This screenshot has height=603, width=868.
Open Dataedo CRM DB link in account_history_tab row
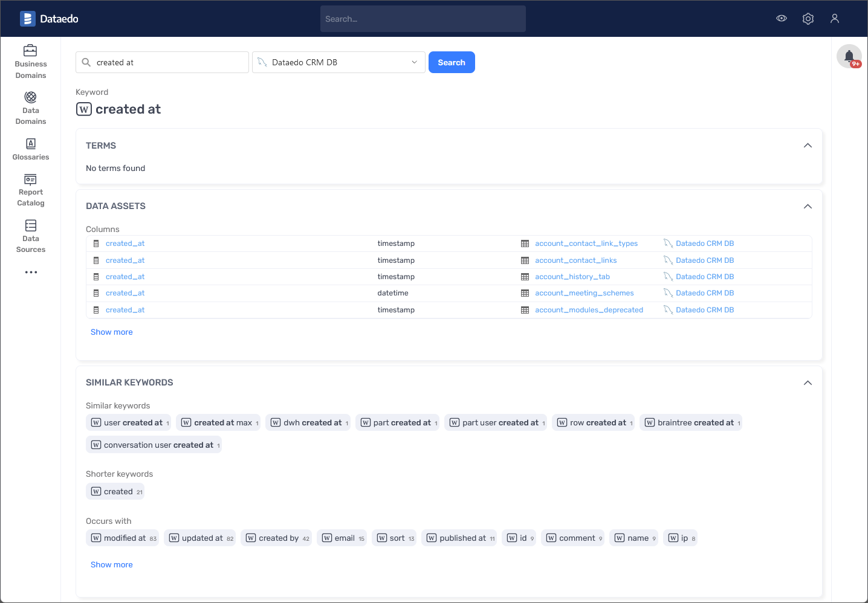(x=705, y=277)
